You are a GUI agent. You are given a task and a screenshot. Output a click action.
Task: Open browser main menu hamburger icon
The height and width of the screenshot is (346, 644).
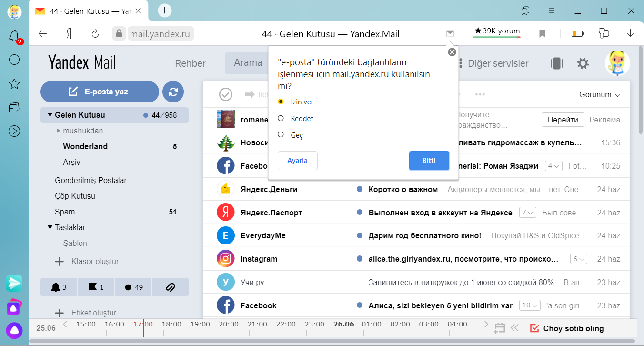pyautogui.click(x=552, y=10)
